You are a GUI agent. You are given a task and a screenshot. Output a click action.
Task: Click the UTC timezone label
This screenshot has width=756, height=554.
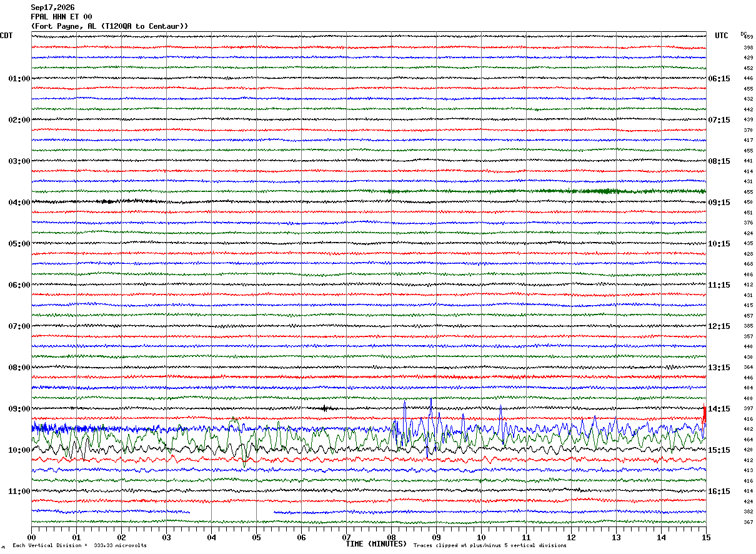click(x=722, y=36)
